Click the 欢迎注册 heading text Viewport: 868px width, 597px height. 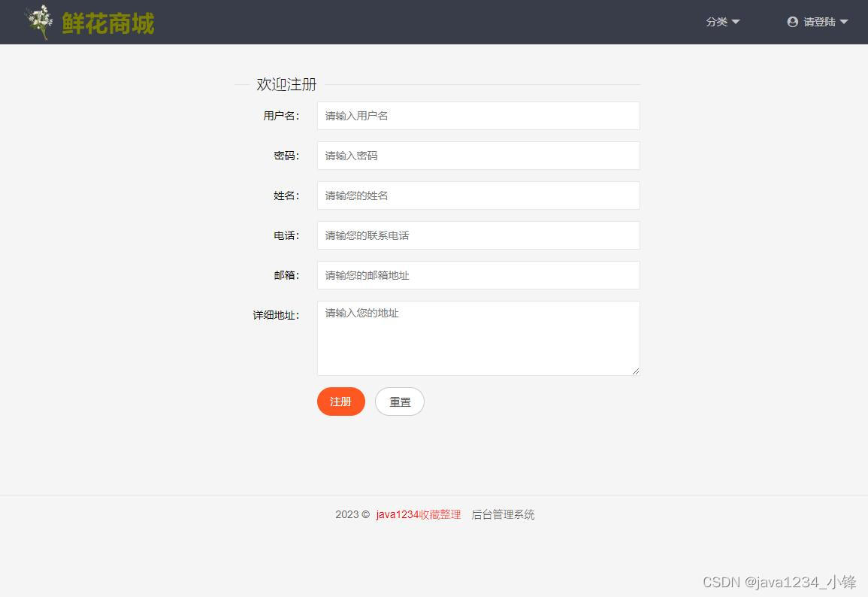pyautogui.click(x=286, y=84)
